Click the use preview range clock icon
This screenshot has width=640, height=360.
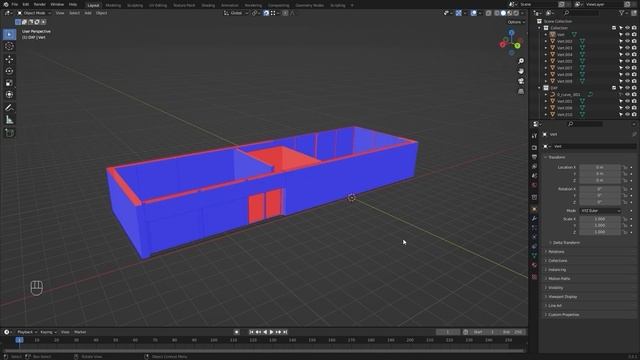466,332
